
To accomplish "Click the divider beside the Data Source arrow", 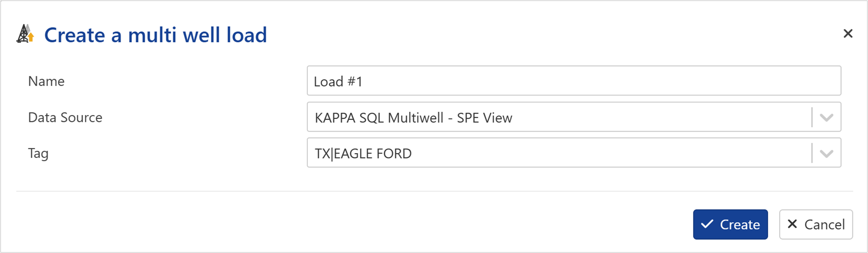I will click(x=812, y=118).
